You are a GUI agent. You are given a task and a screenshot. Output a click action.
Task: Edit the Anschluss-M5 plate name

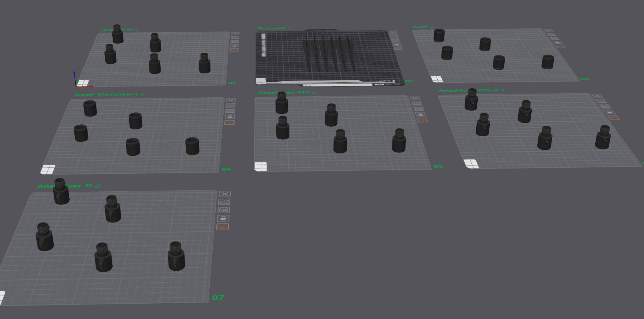[x=314, y=92]
